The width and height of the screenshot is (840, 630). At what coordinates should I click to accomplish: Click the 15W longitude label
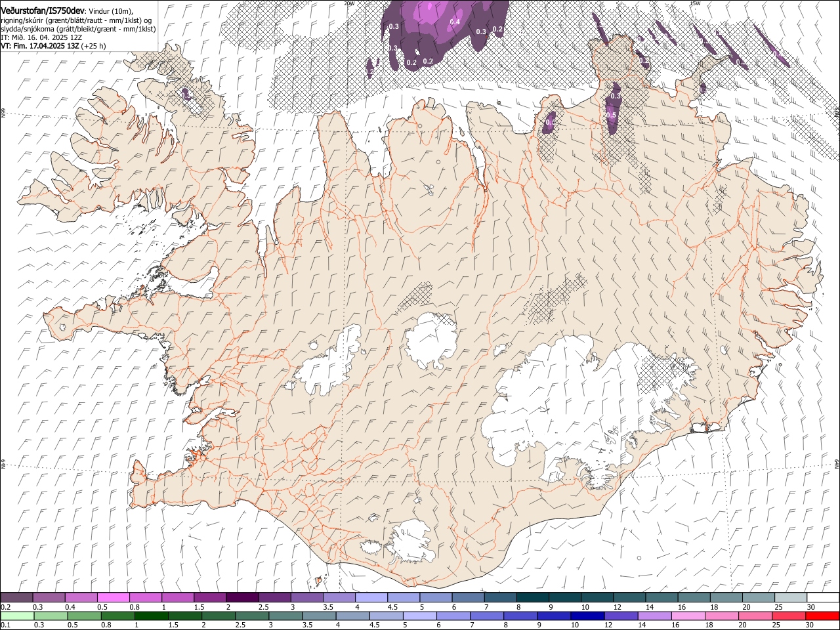coord(695,3)
